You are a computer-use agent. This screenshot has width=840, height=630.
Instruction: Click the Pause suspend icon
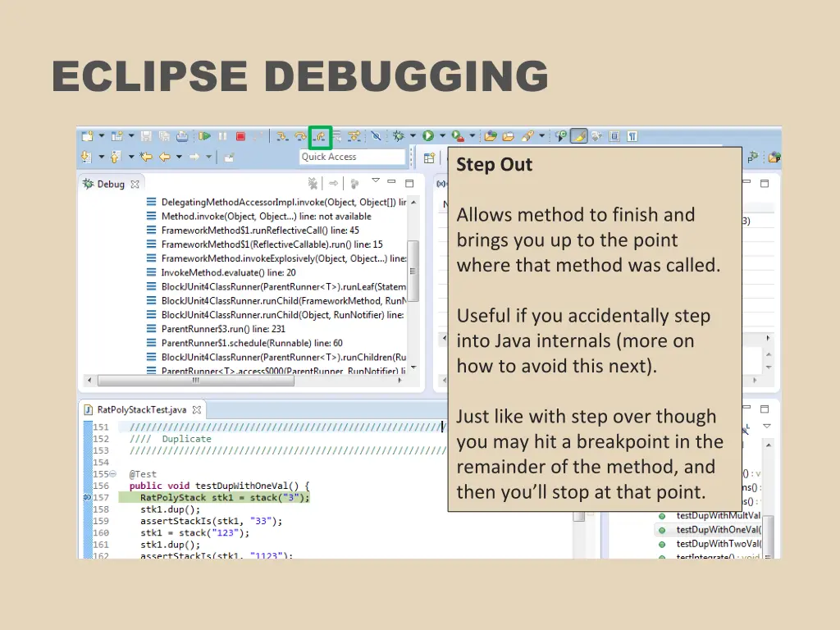click(224, 136)
